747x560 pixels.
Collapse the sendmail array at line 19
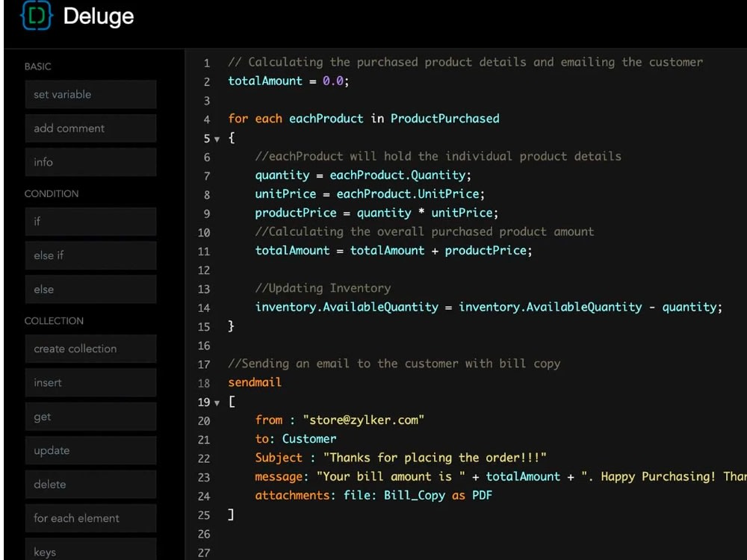[215, 402]
